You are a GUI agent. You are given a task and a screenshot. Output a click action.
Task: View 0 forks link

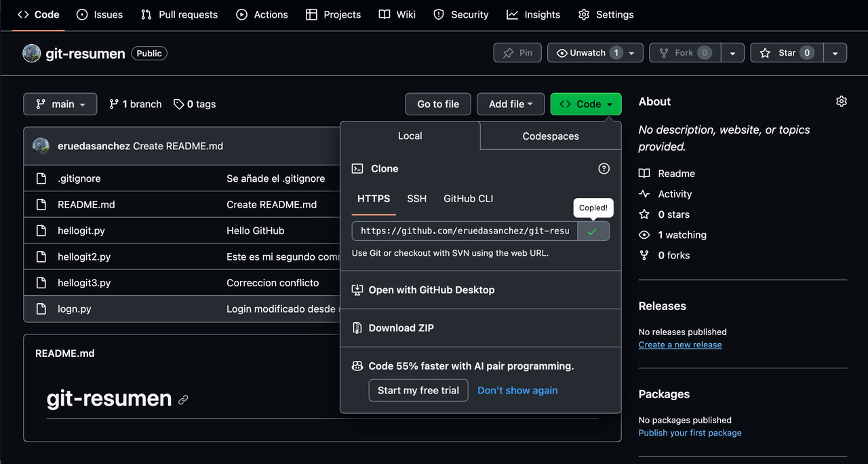665,255
